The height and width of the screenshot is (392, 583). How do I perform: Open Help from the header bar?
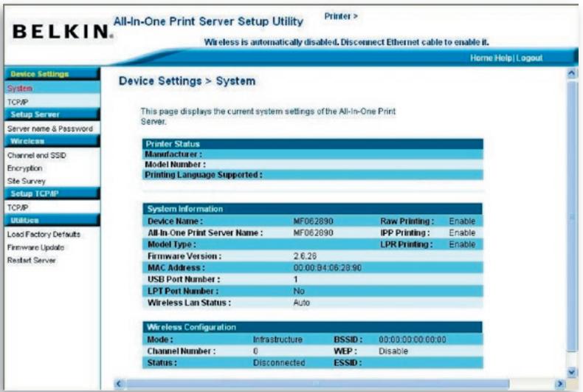click(503, 58)
